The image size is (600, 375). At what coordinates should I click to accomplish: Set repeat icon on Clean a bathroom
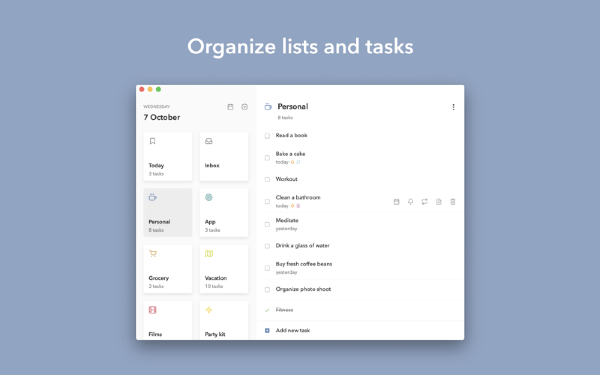(x=425, y=202)
